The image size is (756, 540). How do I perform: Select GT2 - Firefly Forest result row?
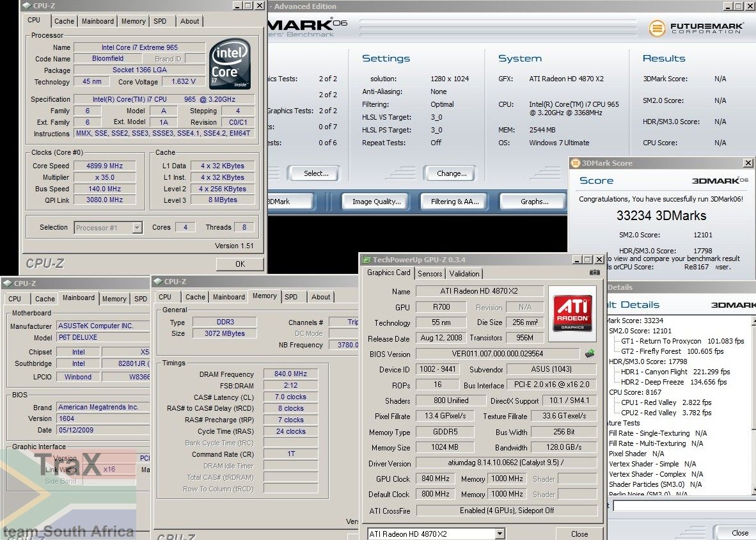coord(672,351)
